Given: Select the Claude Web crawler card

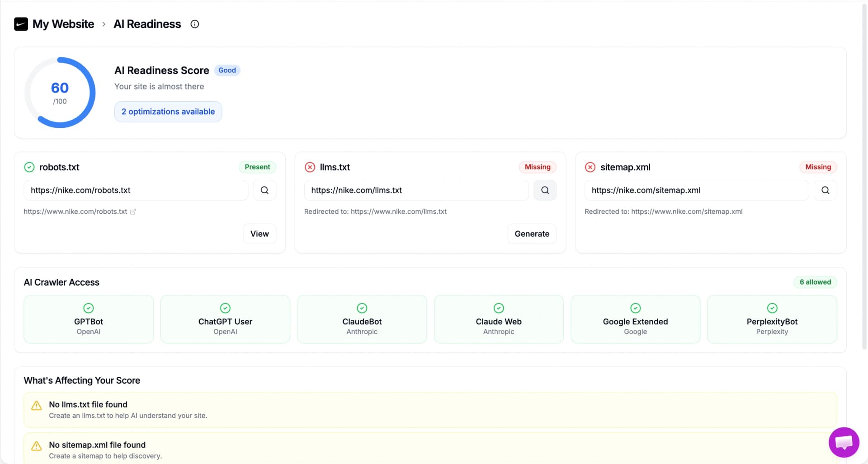Looking at the screenshot, I should tap(499, 319).
